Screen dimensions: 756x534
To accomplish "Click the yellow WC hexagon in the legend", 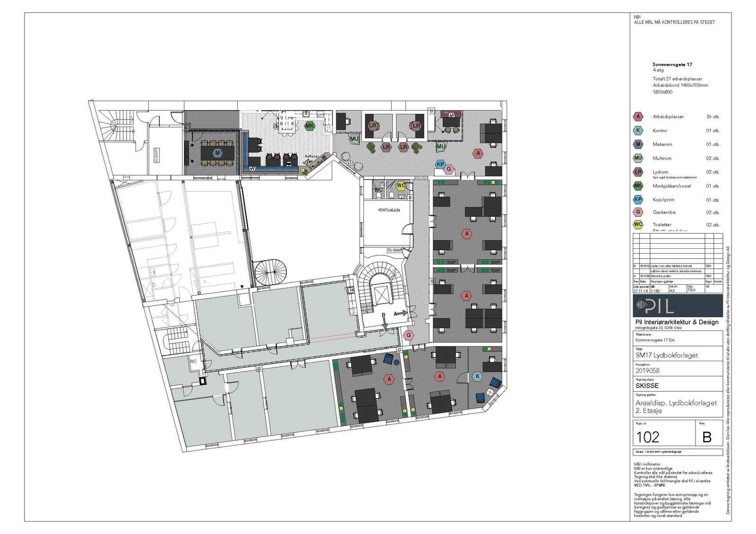I will (638, 224).
